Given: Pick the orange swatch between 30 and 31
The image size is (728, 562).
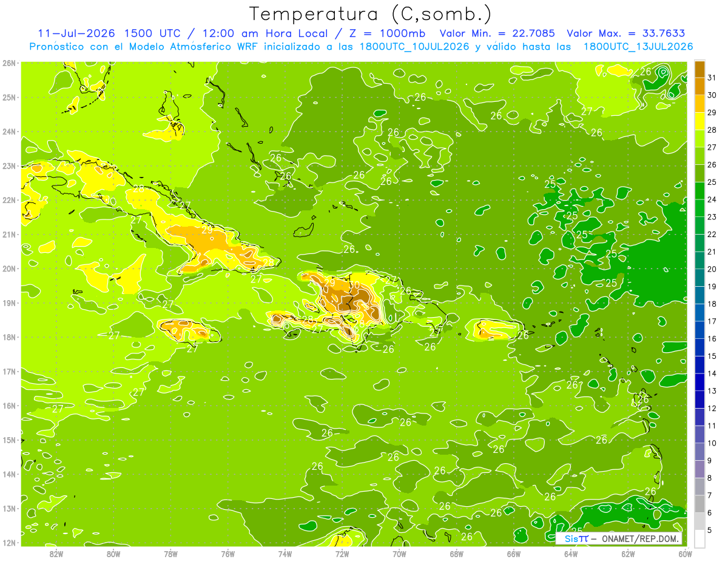Looking at the screenshot, I should 699,86.
